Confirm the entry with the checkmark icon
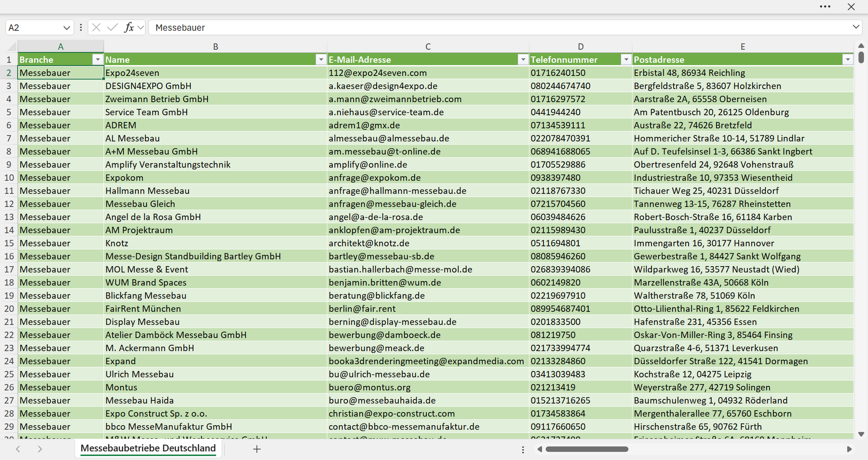This screenshot has height=460, width=868. 112,27
